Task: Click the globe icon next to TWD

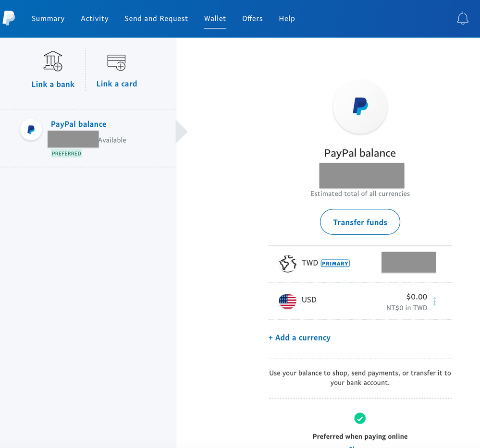Action: pyautogui.click(x=288, y=263)
